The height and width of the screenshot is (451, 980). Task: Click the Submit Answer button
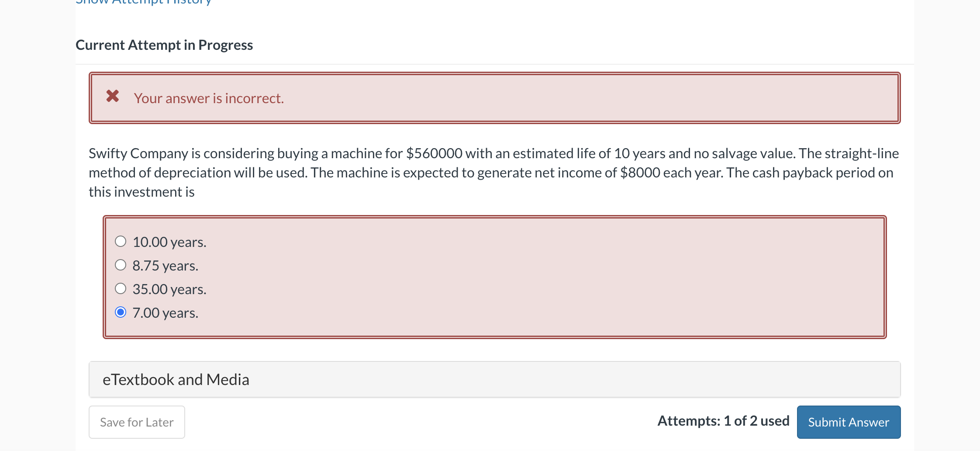(848, 422)
